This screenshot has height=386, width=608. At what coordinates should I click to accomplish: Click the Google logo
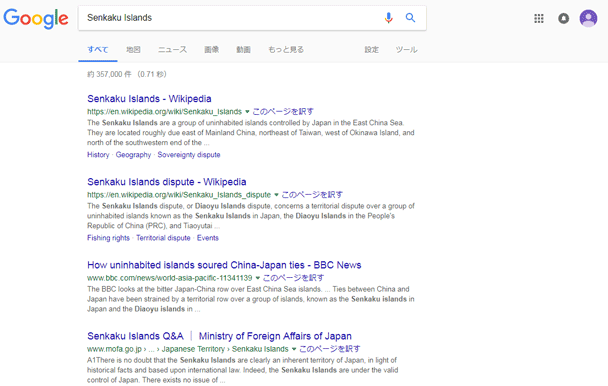coord(36,18)
